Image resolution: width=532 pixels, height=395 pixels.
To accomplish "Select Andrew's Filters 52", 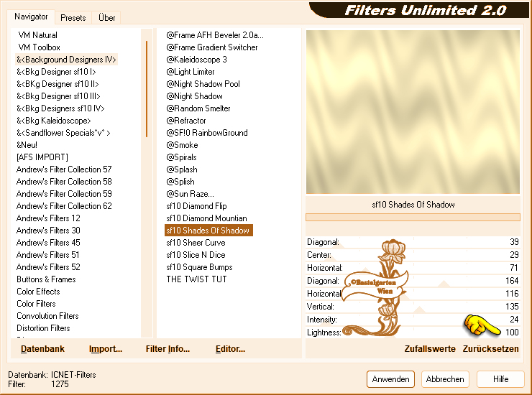I will click(x=48, y=267).
